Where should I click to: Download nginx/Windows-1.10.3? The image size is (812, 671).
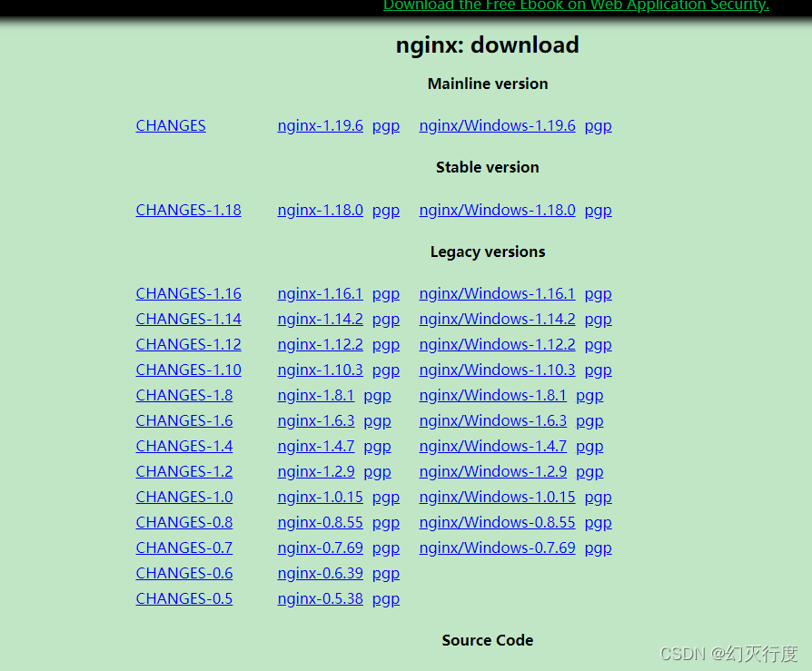coord(497,370)
